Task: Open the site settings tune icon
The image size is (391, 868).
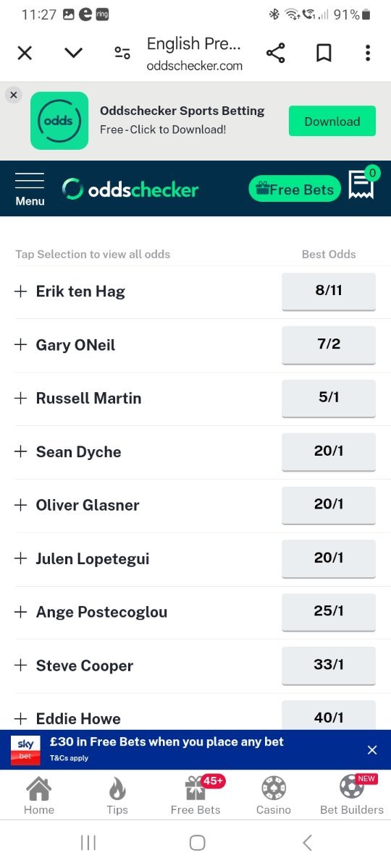Action: tap(122, 53)
